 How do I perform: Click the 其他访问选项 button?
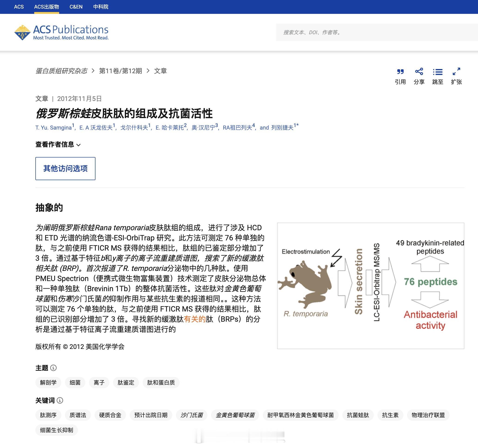[65, 168]
